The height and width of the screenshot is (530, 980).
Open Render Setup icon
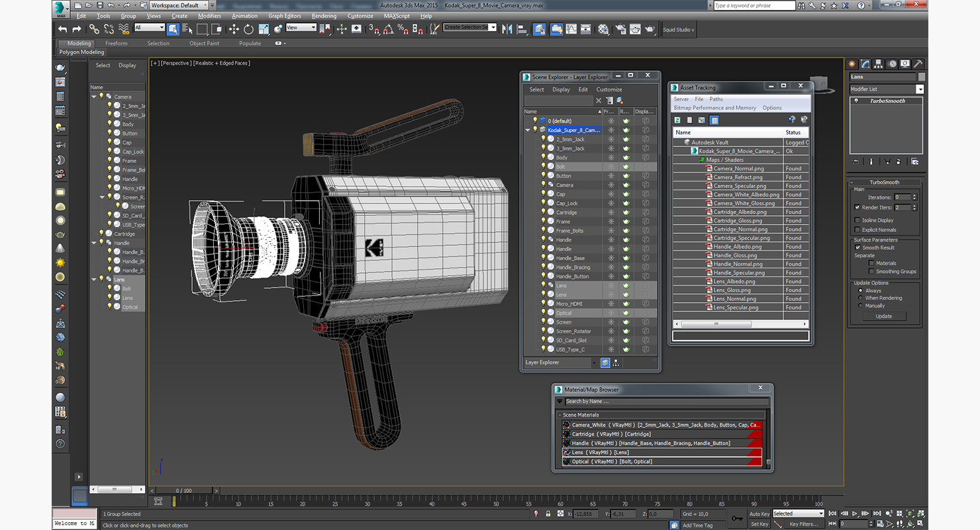pyautogui.click(x=620, y=29)
